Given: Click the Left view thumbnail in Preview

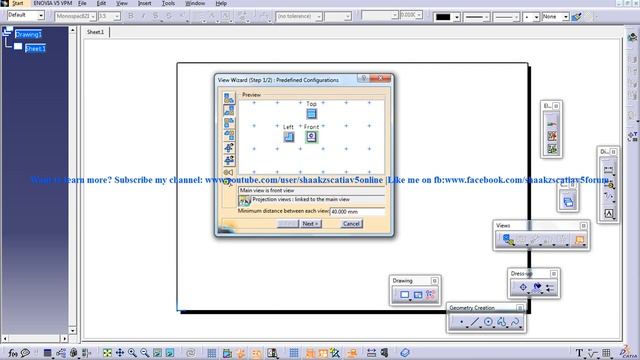Looking at the screenshot, I should [289, 137].
